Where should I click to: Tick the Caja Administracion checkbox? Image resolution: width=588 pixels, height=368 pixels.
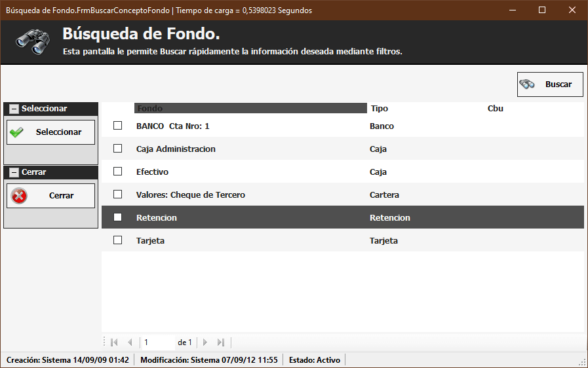118,149
